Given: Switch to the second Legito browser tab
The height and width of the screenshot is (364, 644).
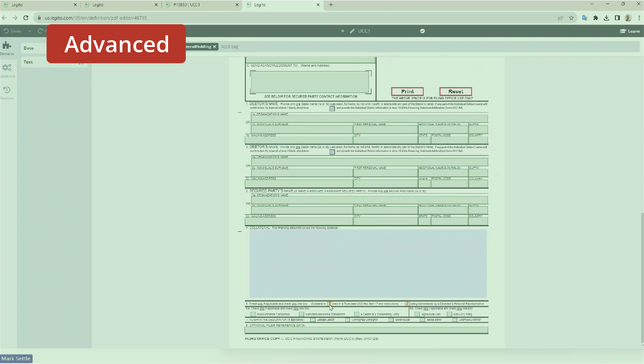Looking at the screenshot, I should tap(121, 5).
